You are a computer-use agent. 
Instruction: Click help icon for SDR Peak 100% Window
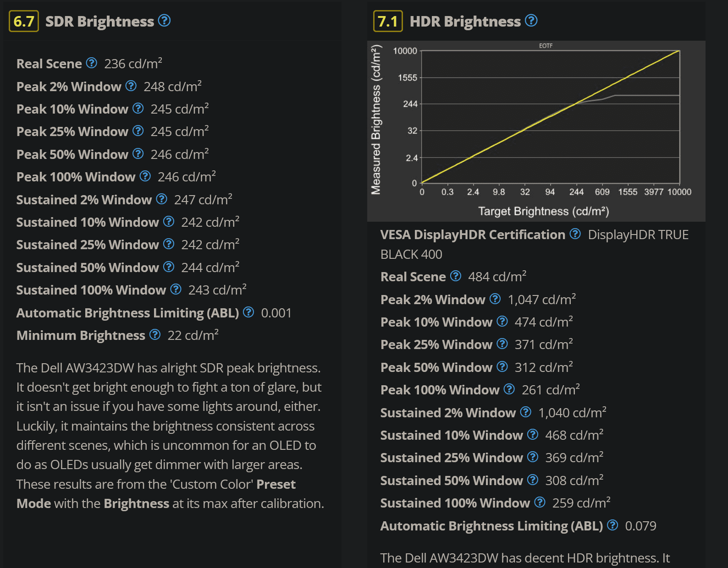click(145, 176)
